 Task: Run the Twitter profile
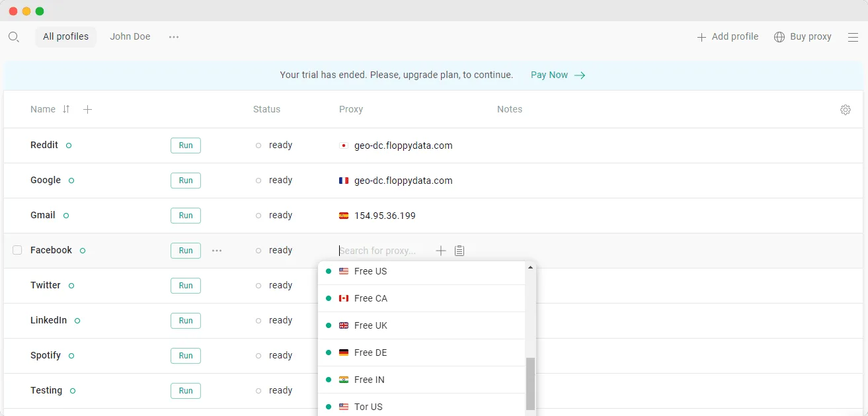pos(186,286)
